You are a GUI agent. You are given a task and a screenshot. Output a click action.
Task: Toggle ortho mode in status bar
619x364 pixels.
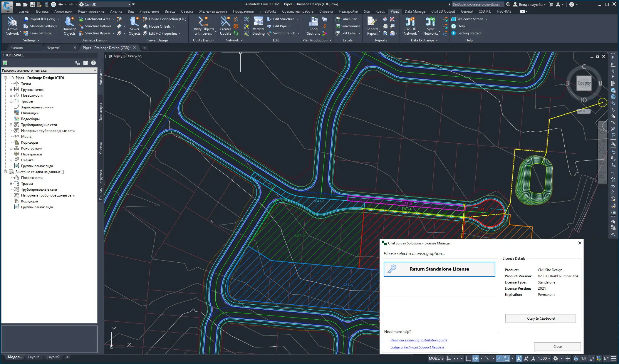tap(468, 358)
